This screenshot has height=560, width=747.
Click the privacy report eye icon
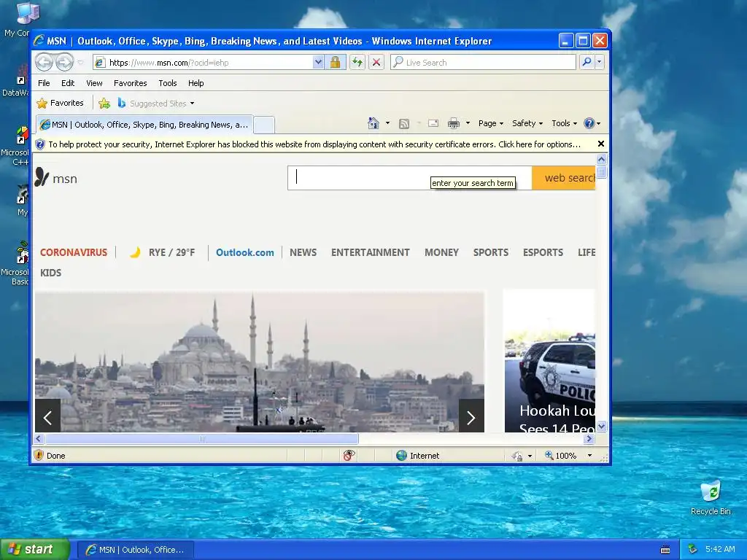tap(349, 455)
